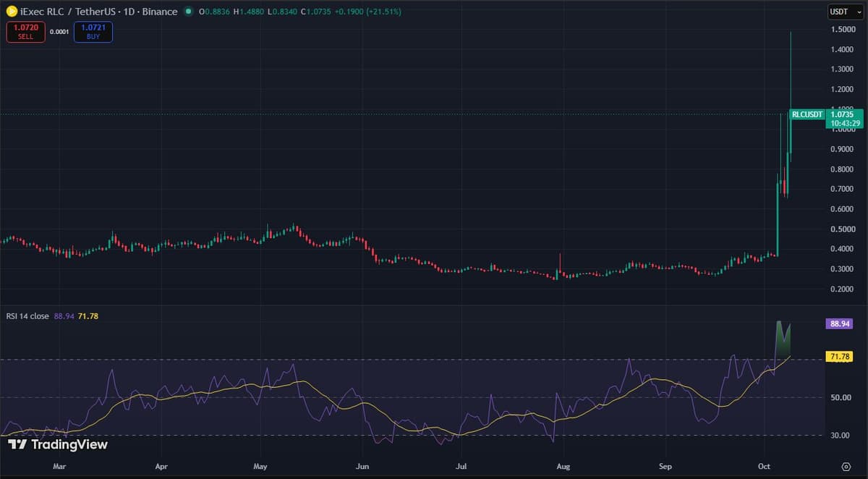The height and width of the screenshot is (479, 868).
Task: Click the spread value 0.0001
Action: pos(59,32)
